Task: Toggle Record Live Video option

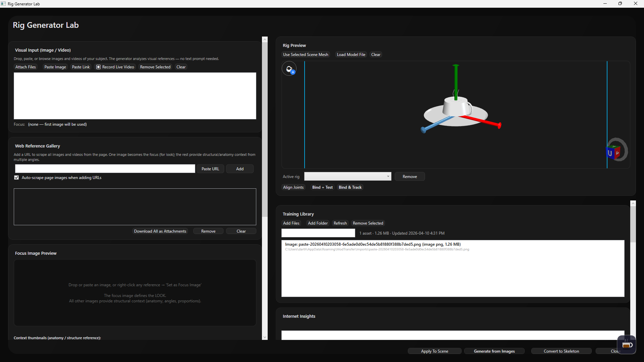Action: tap(98, 67)
